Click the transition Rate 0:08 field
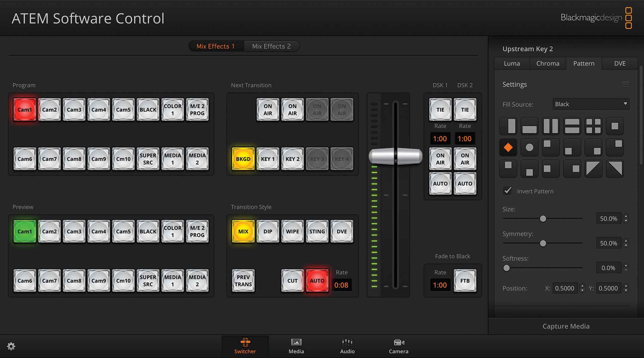The image size is (644, 358). 341,285
